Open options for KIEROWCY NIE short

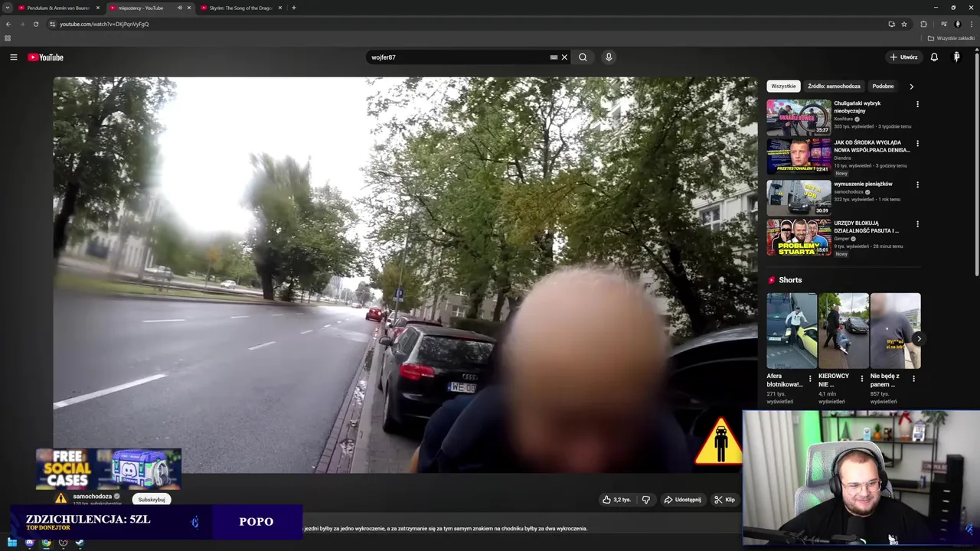coord(862,378)
